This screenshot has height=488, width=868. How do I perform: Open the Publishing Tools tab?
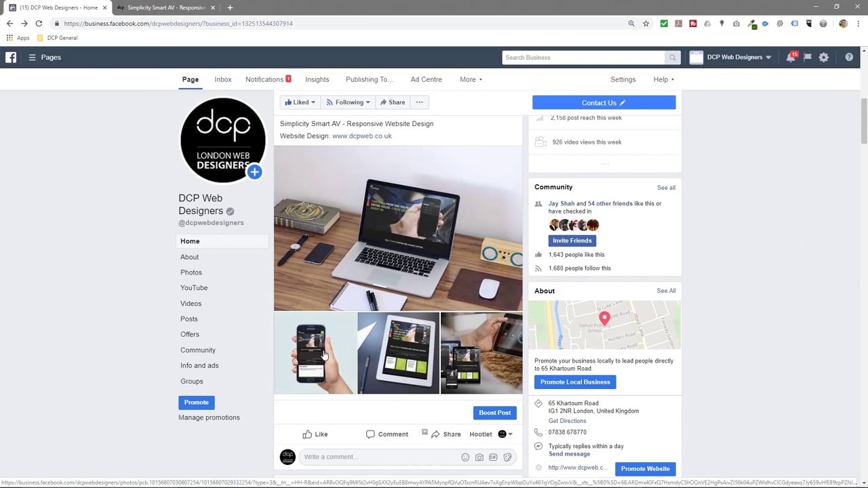click(x=369, y=80)
